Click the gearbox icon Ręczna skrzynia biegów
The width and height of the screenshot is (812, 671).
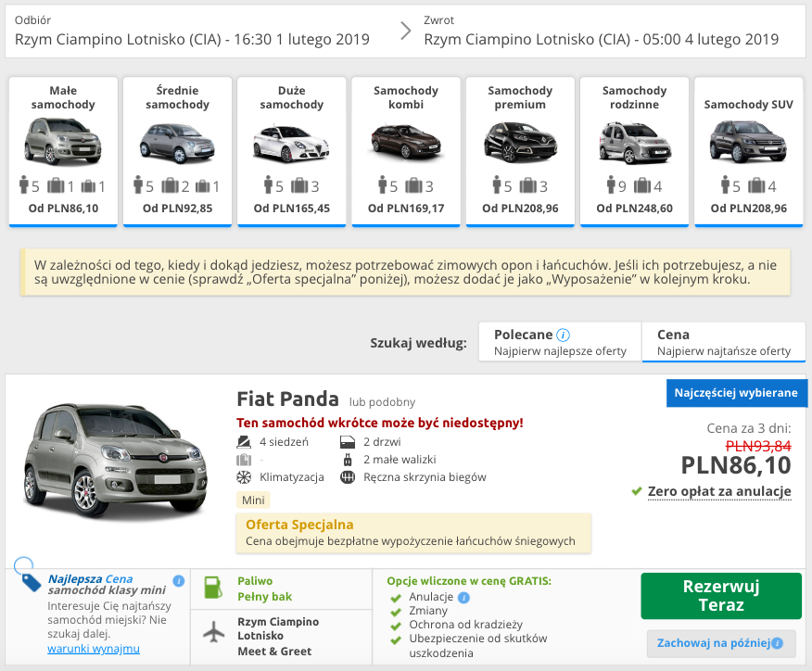tap(348, 477)
